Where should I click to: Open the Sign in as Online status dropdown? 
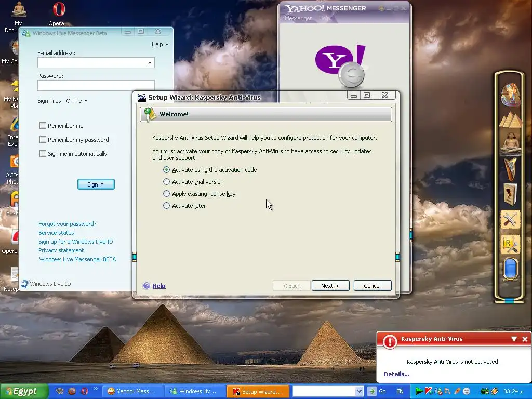[x=77, y=101]
